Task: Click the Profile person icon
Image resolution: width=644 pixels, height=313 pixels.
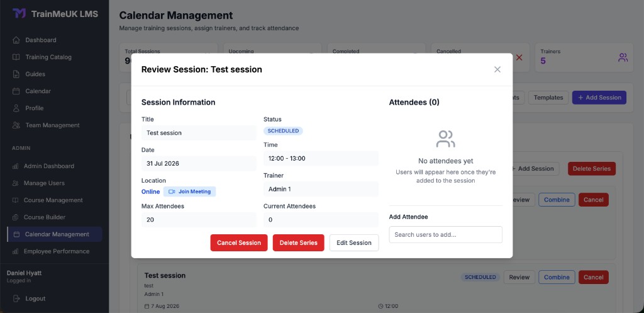Action: coord(16,108)
